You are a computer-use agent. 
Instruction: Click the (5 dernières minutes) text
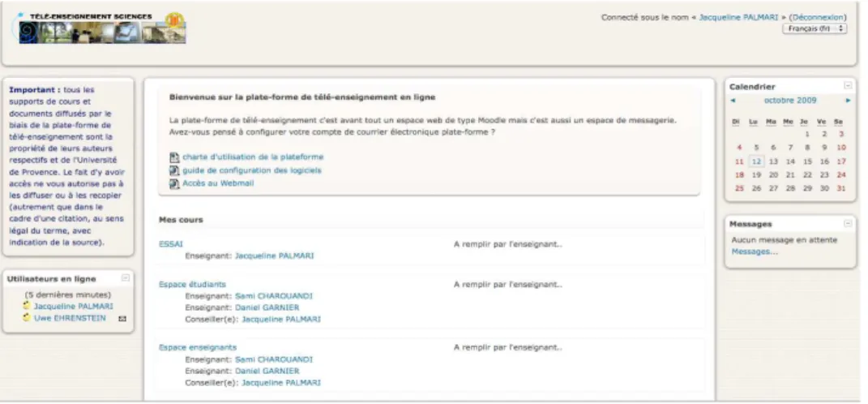coord(67,294)
